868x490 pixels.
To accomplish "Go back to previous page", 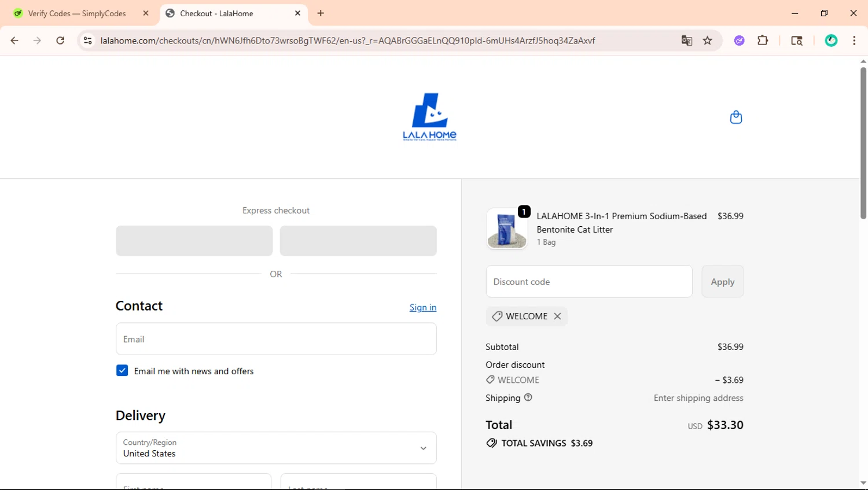I will pos(14,40).
